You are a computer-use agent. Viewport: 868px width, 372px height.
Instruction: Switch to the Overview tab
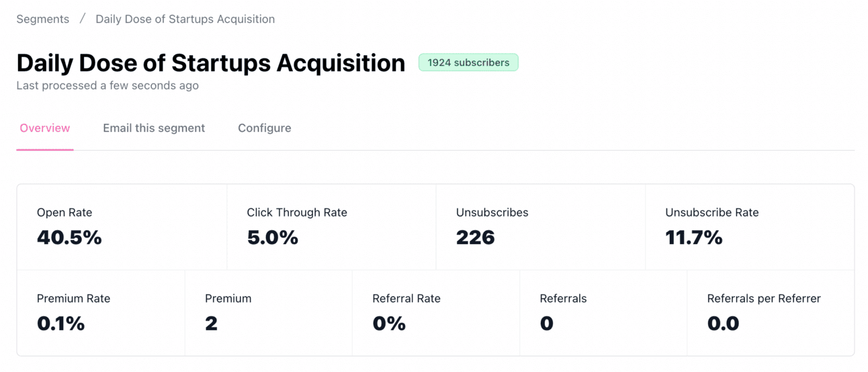[45, 128]
